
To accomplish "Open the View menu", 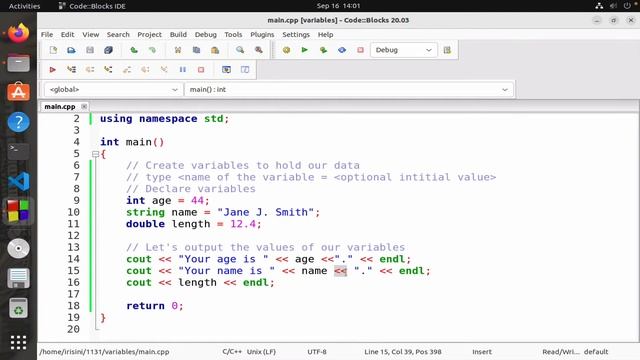I will coord(91,35).
